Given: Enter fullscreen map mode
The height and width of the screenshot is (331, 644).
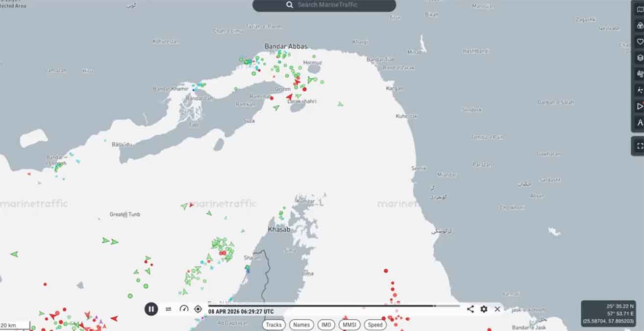Looking at the screenshot, I should 640,146.
